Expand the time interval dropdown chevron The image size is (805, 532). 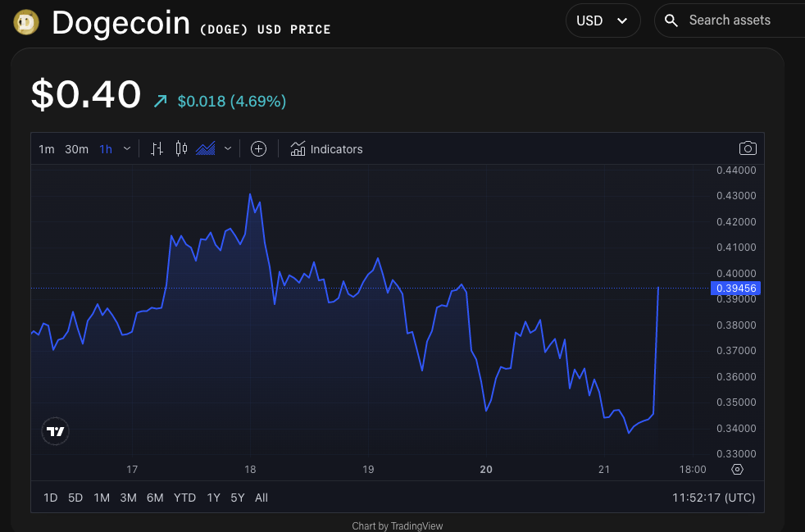[127, 149]
